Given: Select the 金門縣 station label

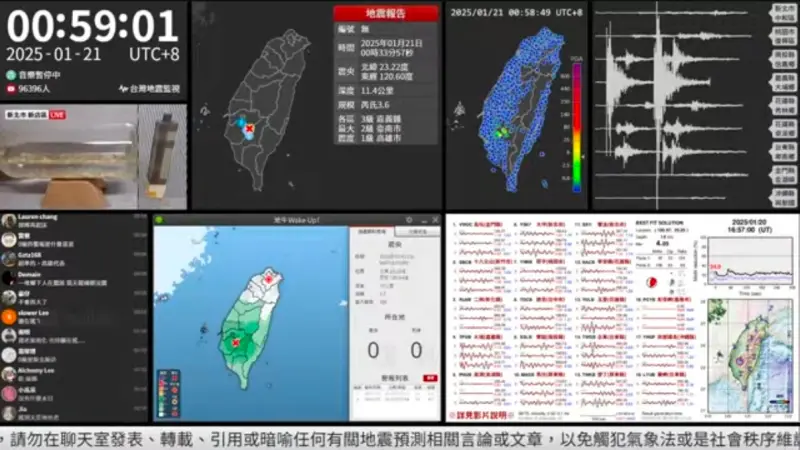Looking at the screenshot, I should (x=784, y=174).
